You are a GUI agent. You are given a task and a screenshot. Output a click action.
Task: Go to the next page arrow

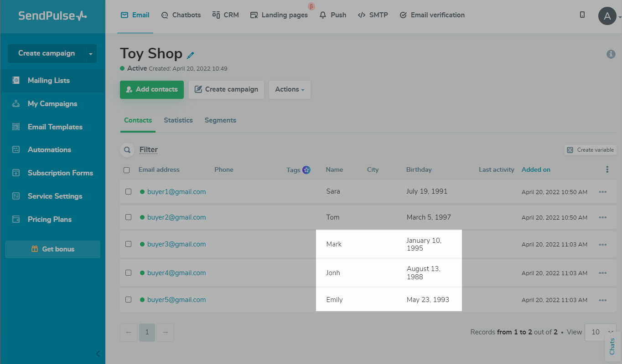click(165, 333)
